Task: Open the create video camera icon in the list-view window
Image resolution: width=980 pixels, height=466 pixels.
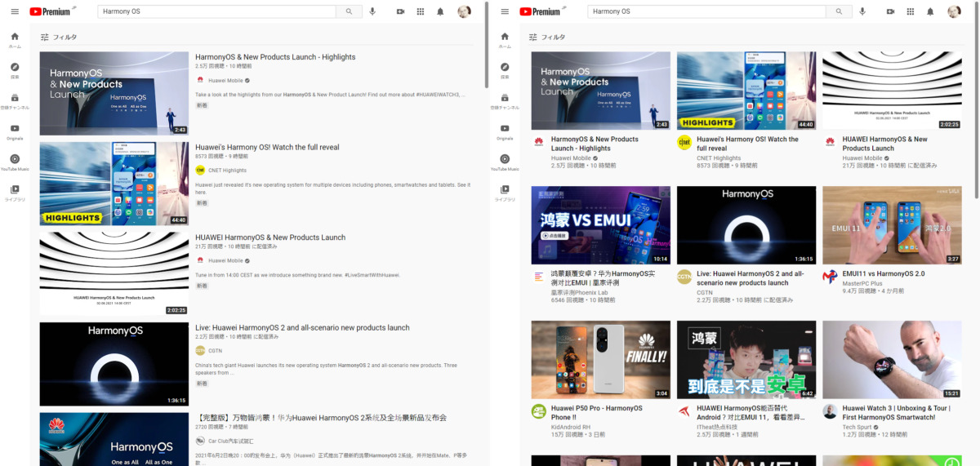Action: click(400, 11)
